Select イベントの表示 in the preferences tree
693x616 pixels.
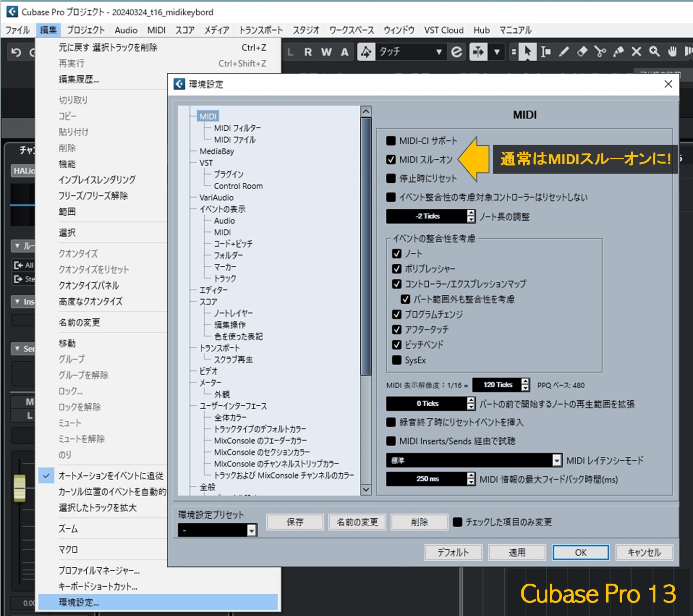click(x=222, y=209)
